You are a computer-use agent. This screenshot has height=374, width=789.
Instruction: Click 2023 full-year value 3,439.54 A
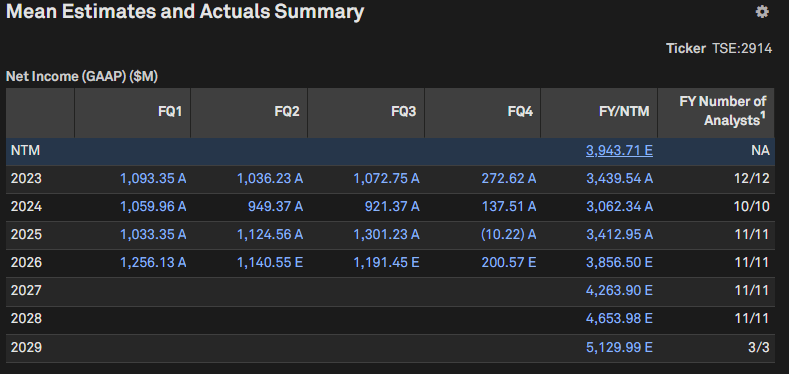click(x=619, y=179)
